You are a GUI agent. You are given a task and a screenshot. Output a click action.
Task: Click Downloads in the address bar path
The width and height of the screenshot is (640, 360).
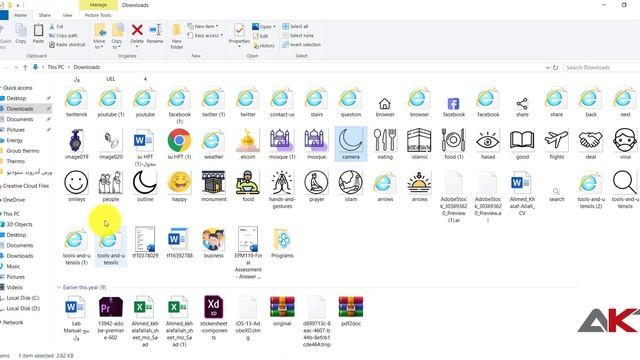(x=87, y=67)
